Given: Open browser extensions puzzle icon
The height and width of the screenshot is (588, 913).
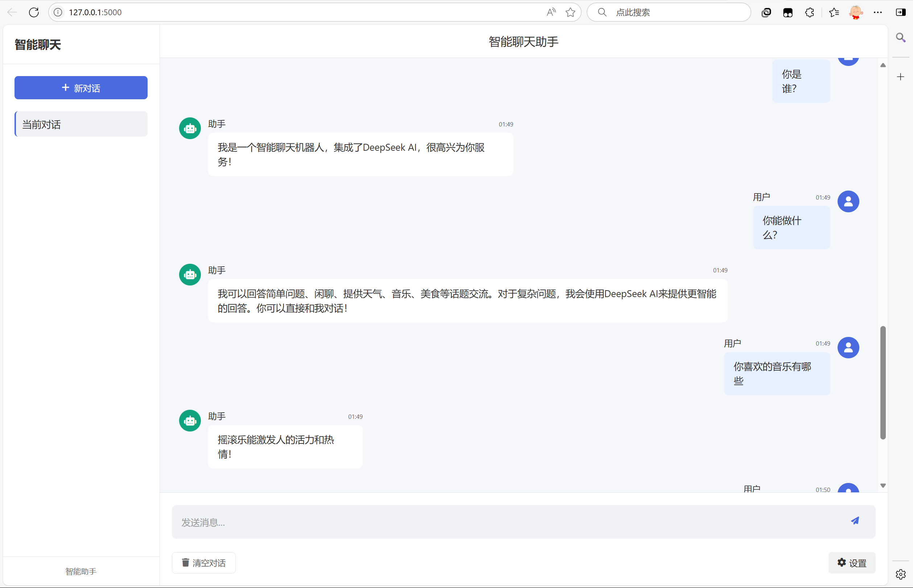Looking at the screenshot, I should click(x=809, y=12).
